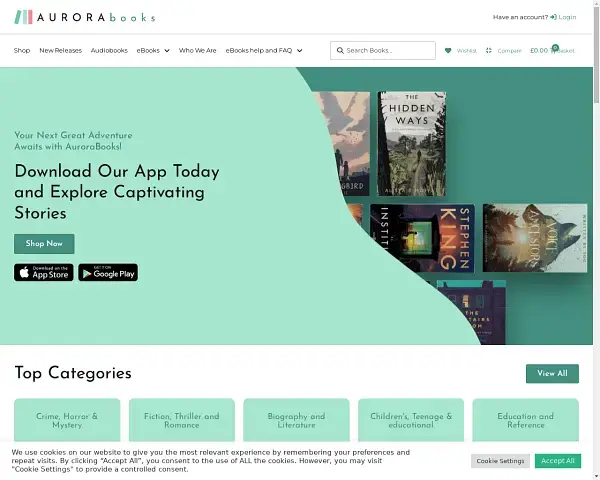Open the Who We Are page
The image size is (600, 480).
197,51
